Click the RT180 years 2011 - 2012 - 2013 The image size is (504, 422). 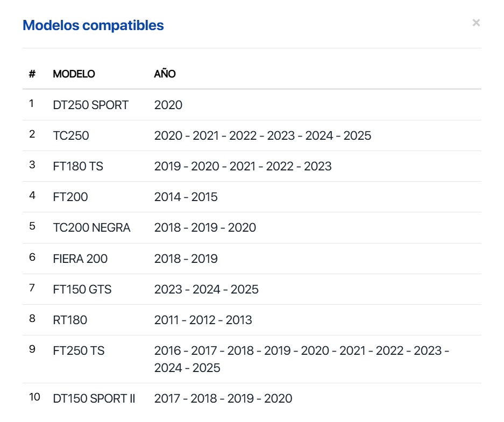[x=203, y=320]
